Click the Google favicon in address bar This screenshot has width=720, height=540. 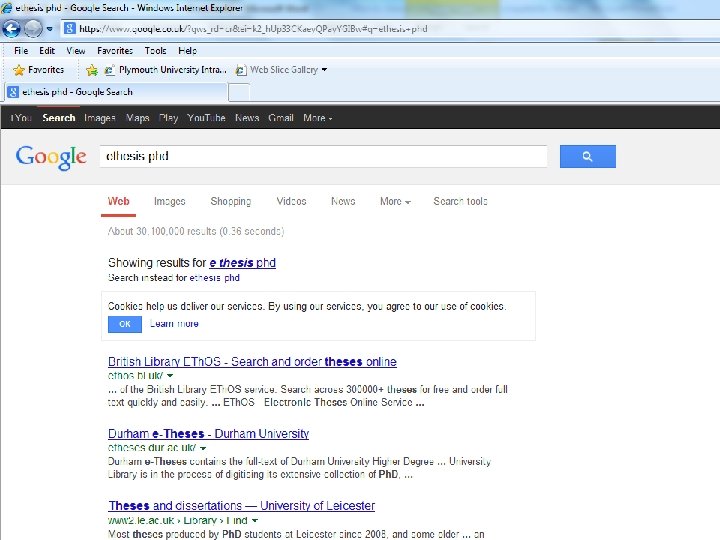click(70, 28)
